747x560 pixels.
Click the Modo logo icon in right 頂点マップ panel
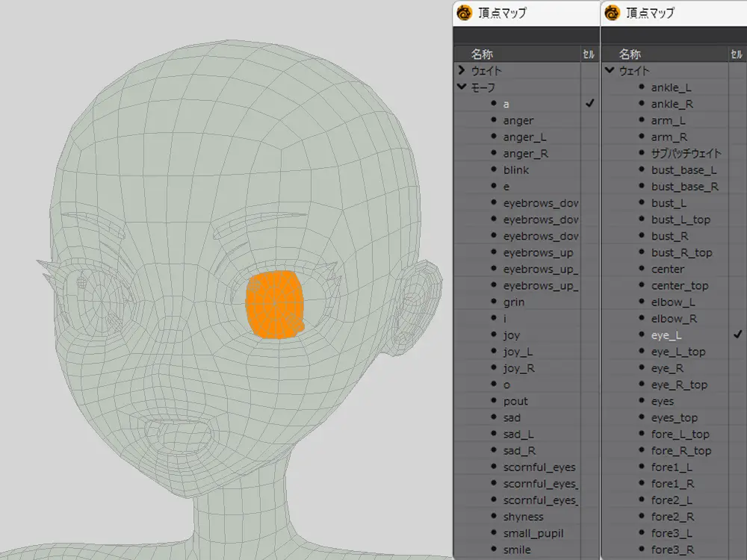coord(613,12)
